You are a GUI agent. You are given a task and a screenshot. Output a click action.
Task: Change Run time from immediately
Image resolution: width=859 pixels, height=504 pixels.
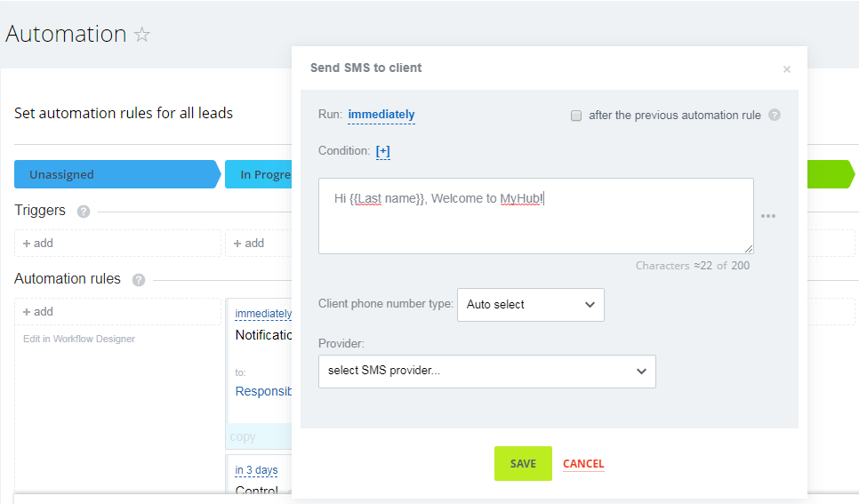pos(381,115)
